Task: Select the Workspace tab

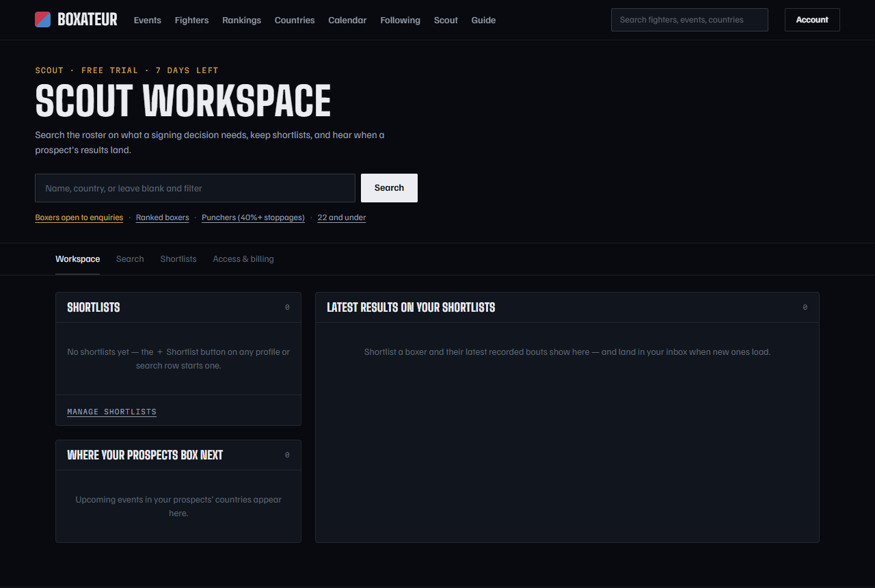Action: point(78,259)
